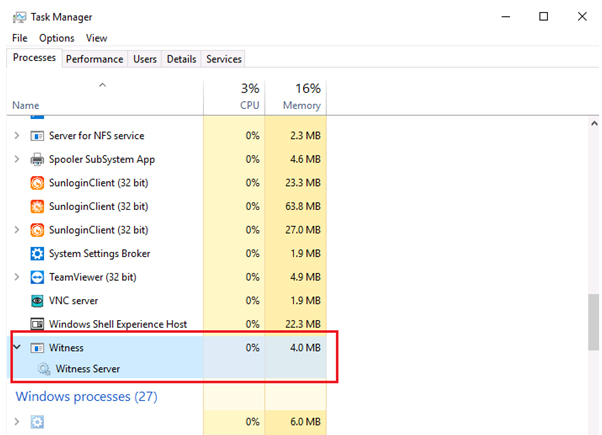The height and width of the screenshot is (435, 602).
Task: Select the Windows processes (27) group header
Action: [x=86, y=397]
